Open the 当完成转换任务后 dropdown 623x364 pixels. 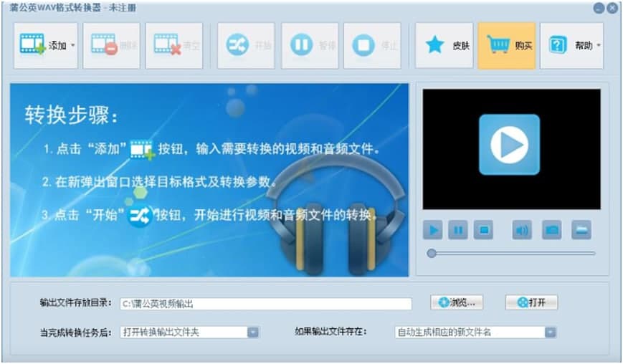click(x=189, y=332)
